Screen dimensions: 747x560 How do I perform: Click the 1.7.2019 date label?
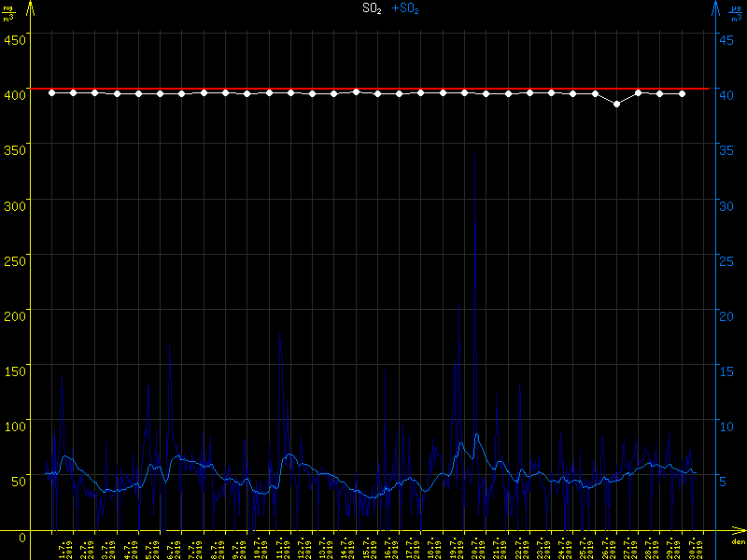coord(67,546)
